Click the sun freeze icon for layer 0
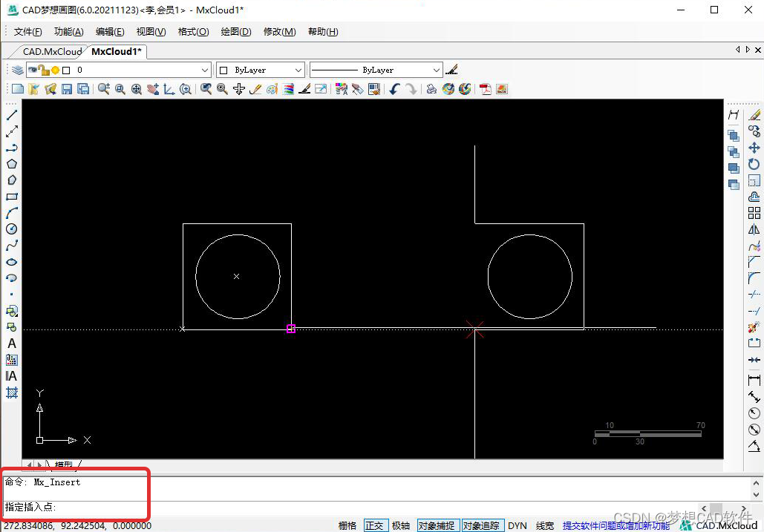 tap(55, 70)
